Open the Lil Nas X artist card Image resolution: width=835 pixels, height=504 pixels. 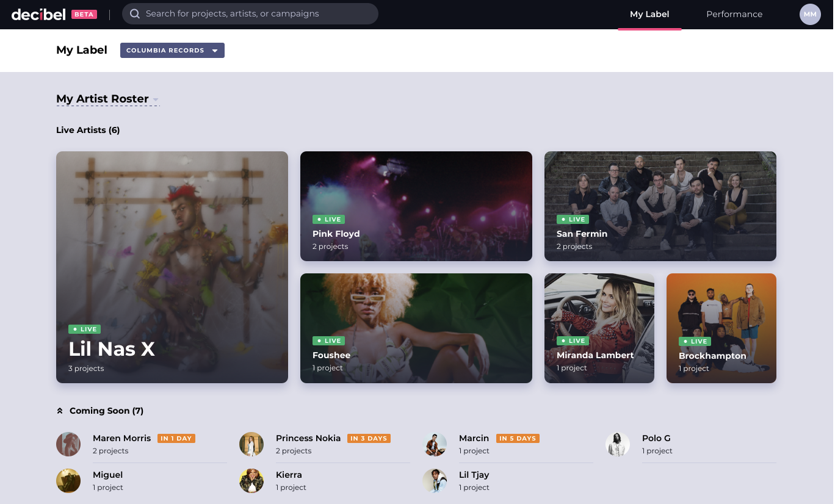coord(172,267)
